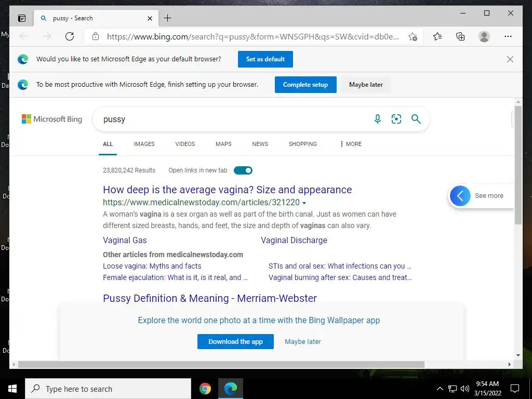Expand the medicalnewstoday URL dropdown arrow
This screenshot has width=532, height=399.
304,203
